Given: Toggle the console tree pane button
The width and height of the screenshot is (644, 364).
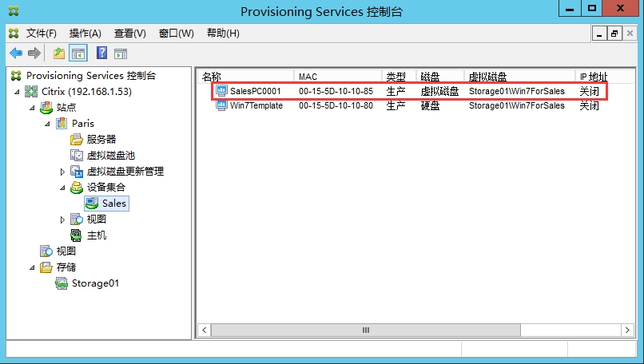Looking at the screenshot, I should coord(78,53).
